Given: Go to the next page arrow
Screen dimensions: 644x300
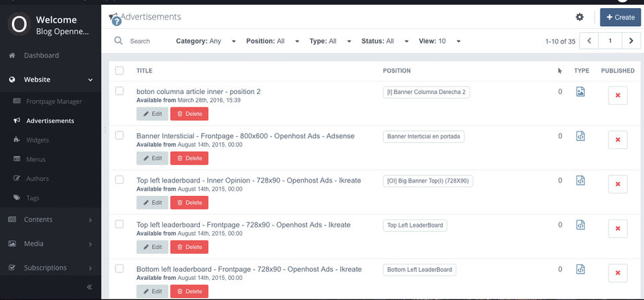Looking at the screenshot, I should (631, 41).
